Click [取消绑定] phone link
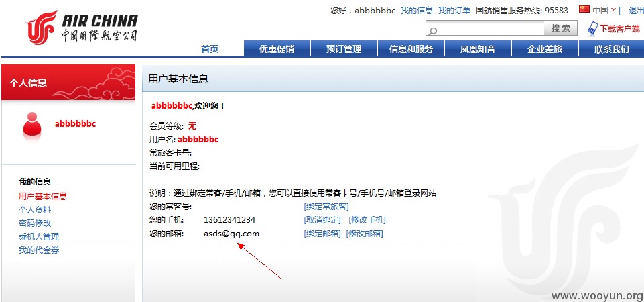644x302 pixels. point(322,220)
